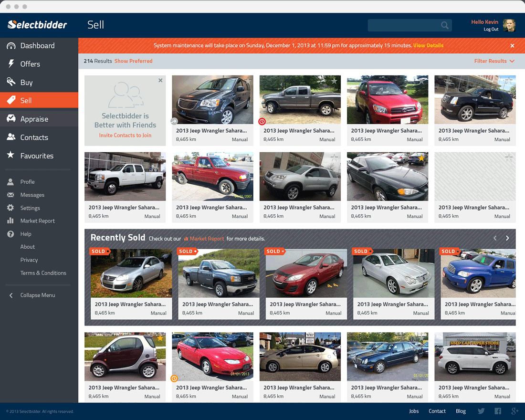Click the Selectbidder logo
Image resolution: width=525 pixels, height=420 pixels.
37,24
